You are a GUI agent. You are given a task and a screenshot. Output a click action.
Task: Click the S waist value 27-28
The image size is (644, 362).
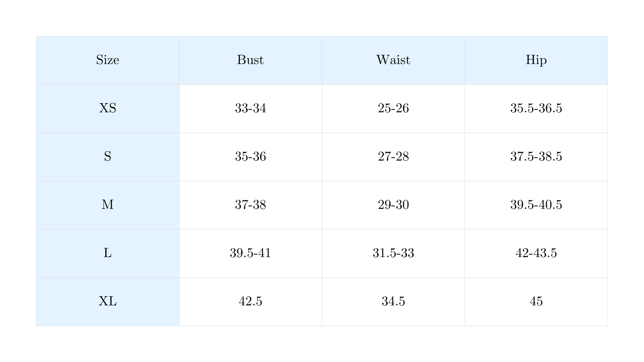pyautogui.click(x=393, y=157)
